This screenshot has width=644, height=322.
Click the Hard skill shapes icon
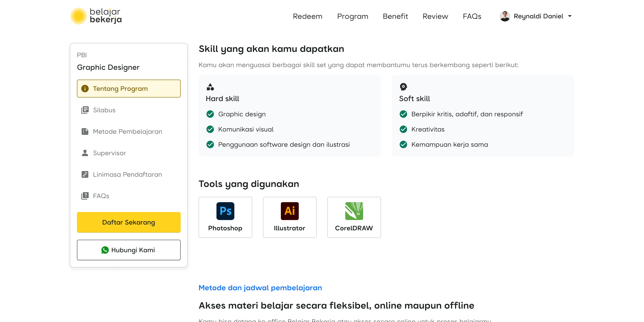click(x=210, y=87)
